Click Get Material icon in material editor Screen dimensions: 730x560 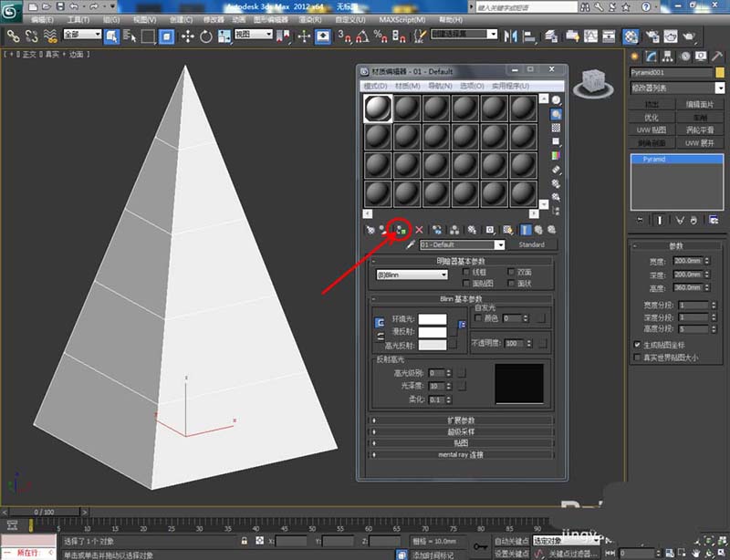369,230
